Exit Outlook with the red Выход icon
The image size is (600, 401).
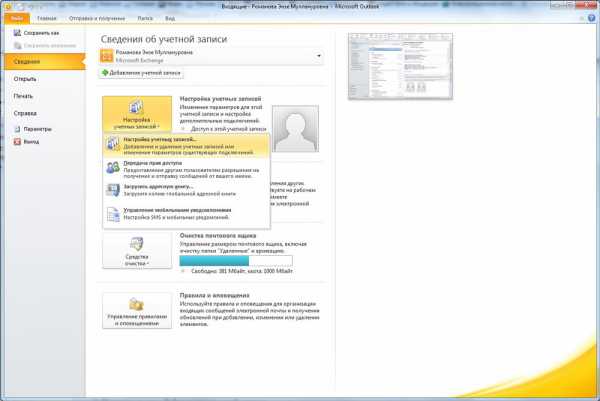click(17, 142)
